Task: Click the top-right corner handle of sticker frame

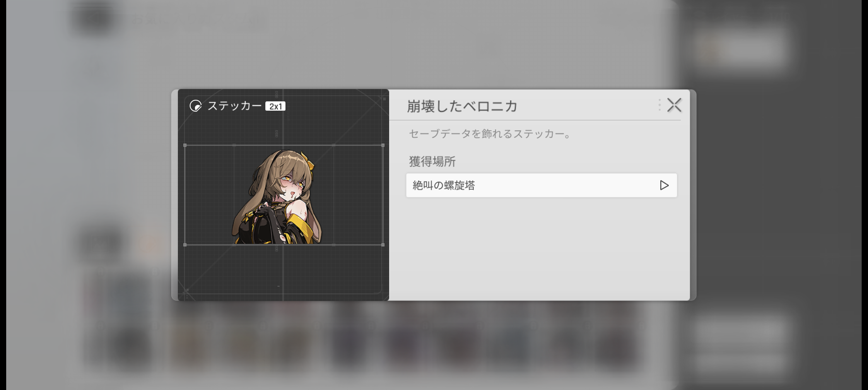Action: [x=383, y=145]
